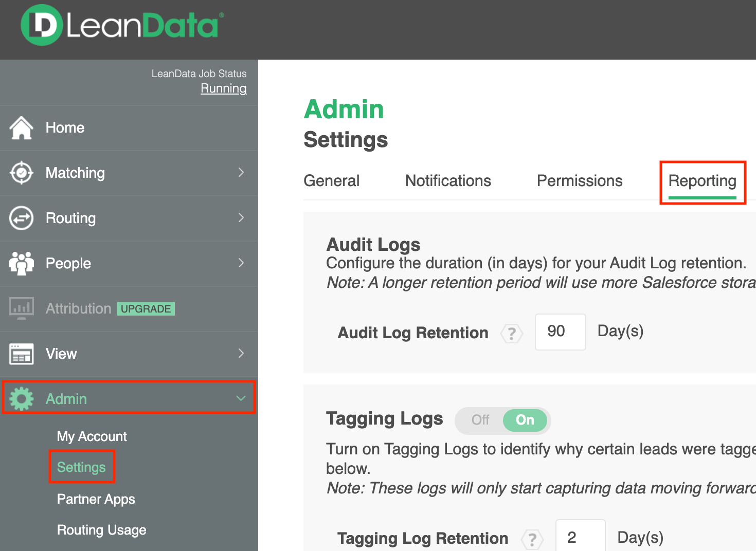Expand the Matching menu chevron
The height and width of the screenshot is (551, 756).
tap(241, 173)
